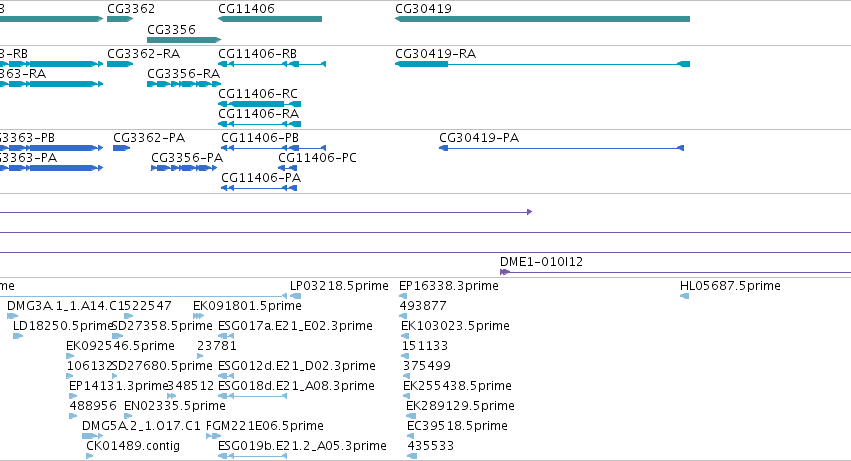The height and width of the screenshot is (461, 851).
Task: Select the CG3356-RA transcript
Action: (184, 84)
